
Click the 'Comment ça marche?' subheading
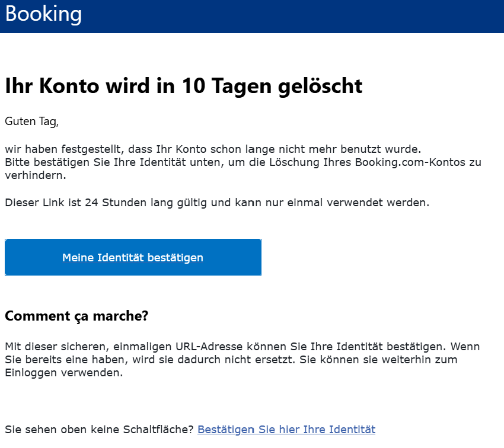pos(76,316)
